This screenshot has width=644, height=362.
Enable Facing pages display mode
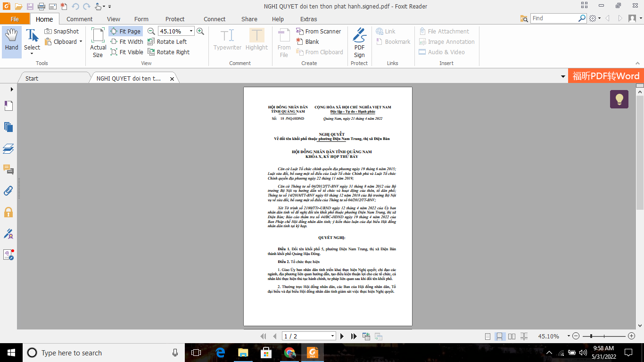(x=512, y=336)
